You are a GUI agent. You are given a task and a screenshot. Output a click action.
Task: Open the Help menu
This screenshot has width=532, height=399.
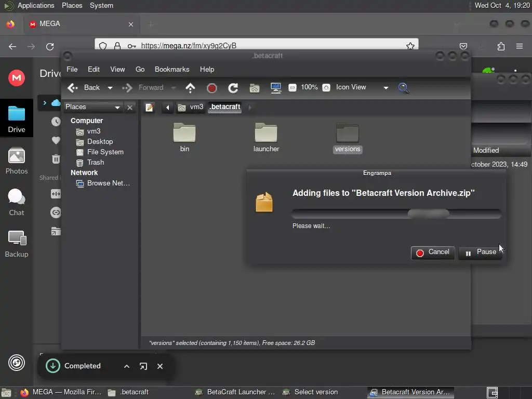coord(207,70)
